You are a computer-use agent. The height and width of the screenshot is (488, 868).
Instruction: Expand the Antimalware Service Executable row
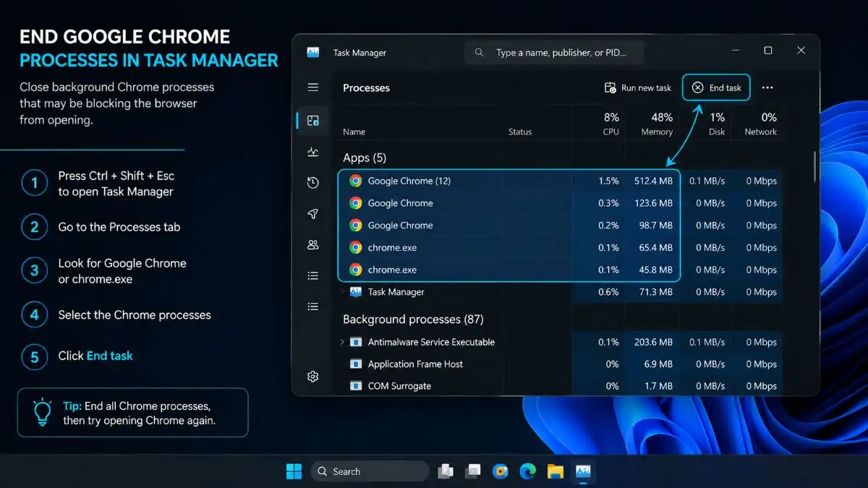343,342
